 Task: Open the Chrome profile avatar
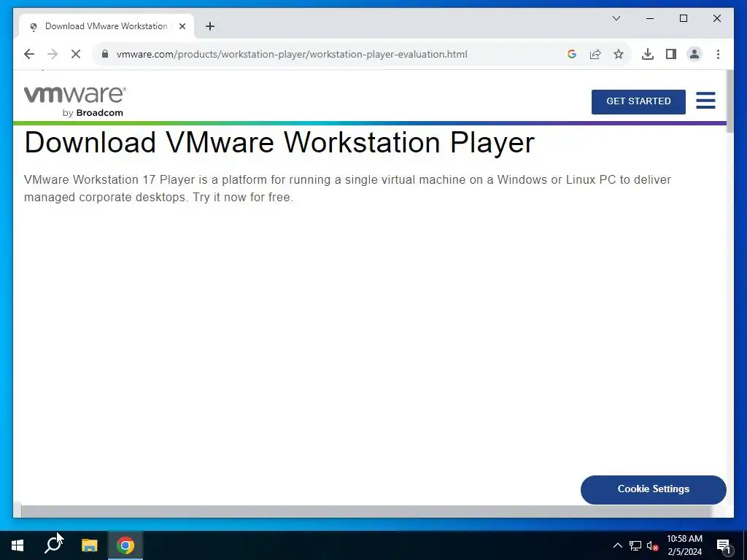point(694,54)
